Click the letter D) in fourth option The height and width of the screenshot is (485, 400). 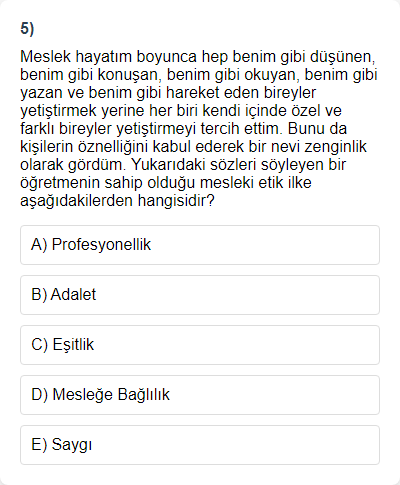click(x=39, y=395)
